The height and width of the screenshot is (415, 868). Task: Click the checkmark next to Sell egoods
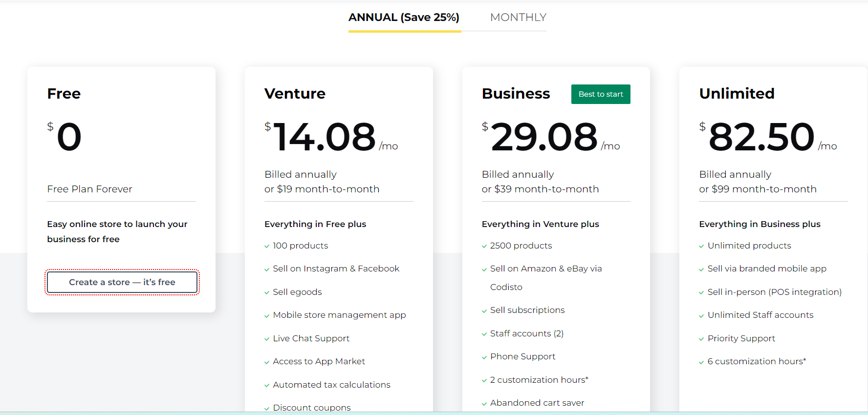click(x=267, y=292)
